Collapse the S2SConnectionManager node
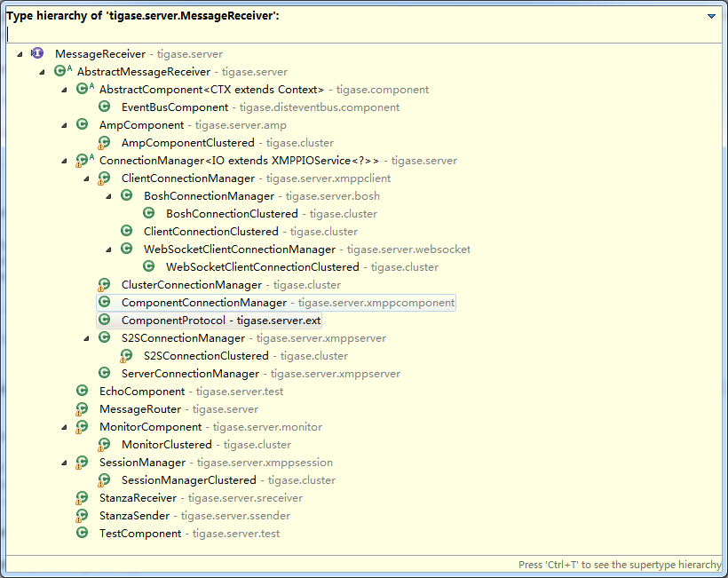This screenshot has width=728, height=578. pos(86,338)
